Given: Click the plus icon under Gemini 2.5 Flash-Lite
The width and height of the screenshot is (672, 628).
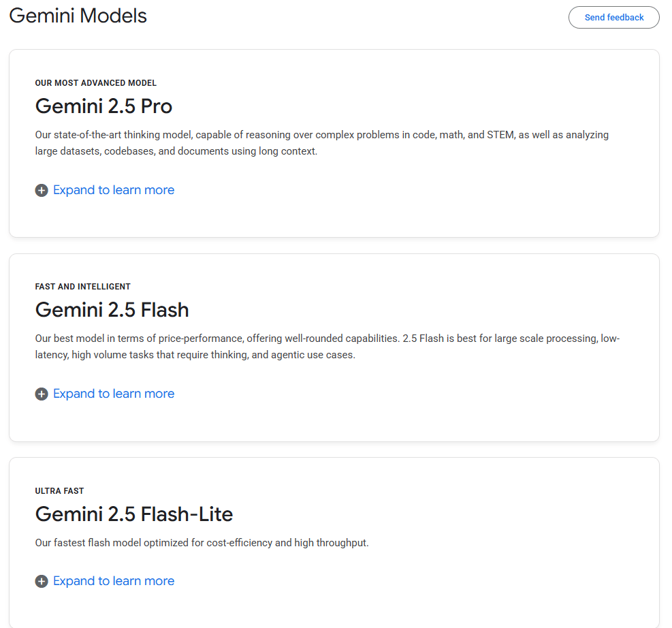Looking at the screenshot, I should click(42, 582).
